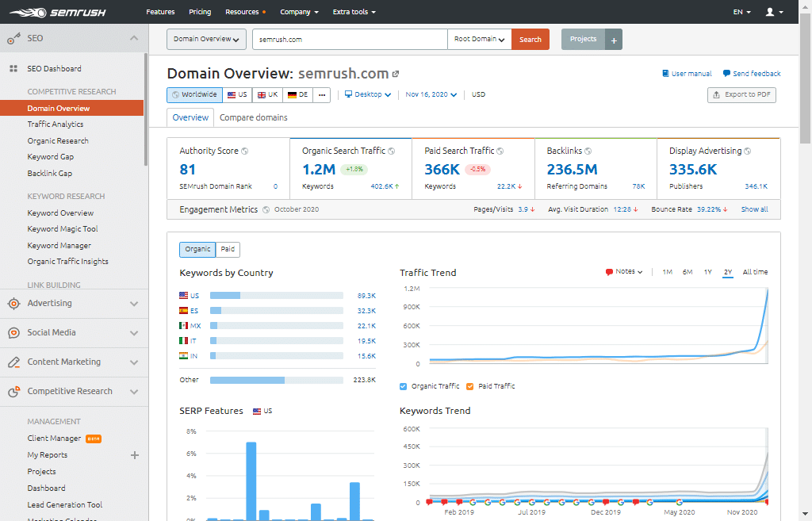
Task: Toggle to the Paid keywords view
Action: (x=228, y=249)
